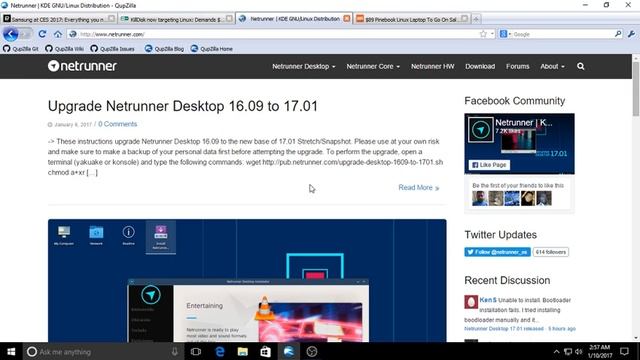Open the 0 Comments link
This screenshot has width=640, height=360.
(118, 124)
